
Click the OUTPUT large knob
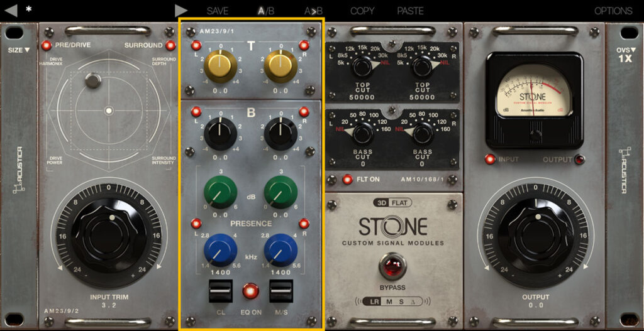(x=536, y=236)
